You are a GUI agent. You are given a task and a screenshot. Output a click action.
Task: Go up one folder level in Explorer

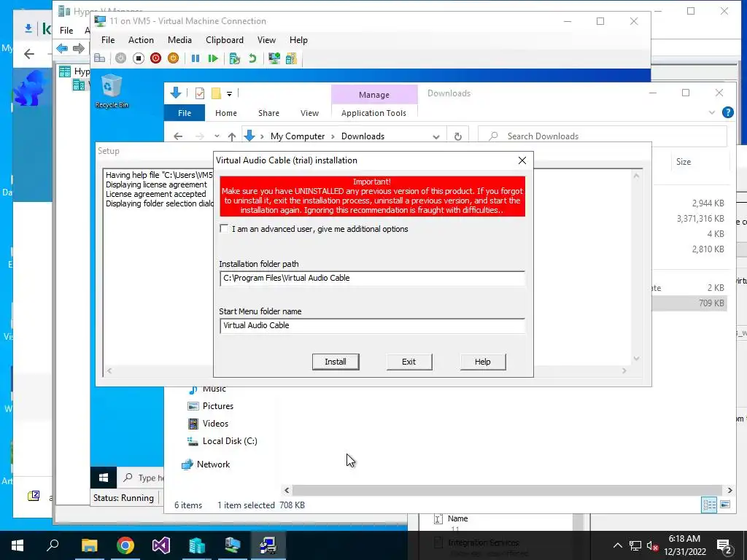point(232,136)
